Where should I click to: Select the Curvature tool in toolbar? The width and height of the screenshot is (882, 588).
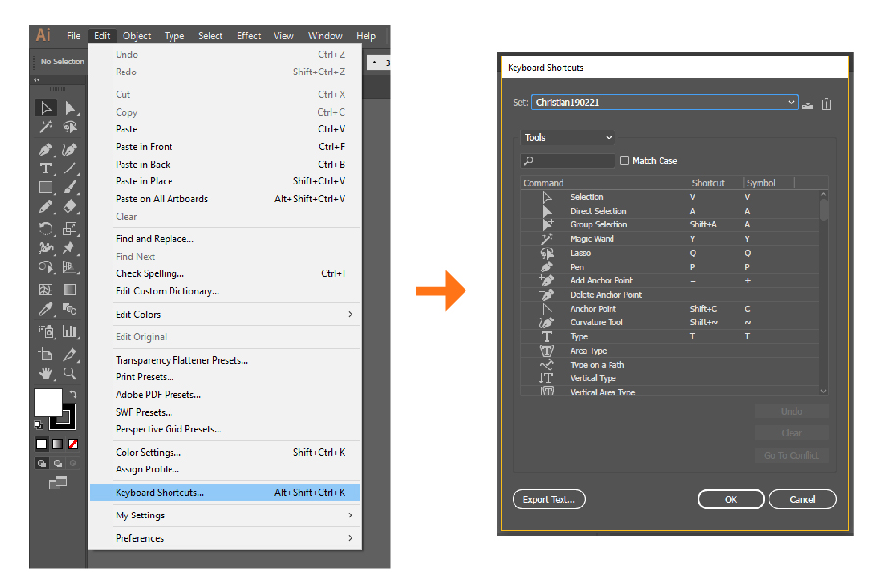click(x=71, y=150)
